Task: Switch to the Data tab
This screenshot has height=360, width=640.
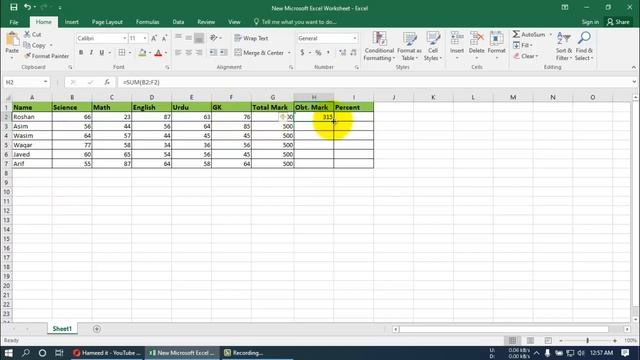Action: click(178, 22)
